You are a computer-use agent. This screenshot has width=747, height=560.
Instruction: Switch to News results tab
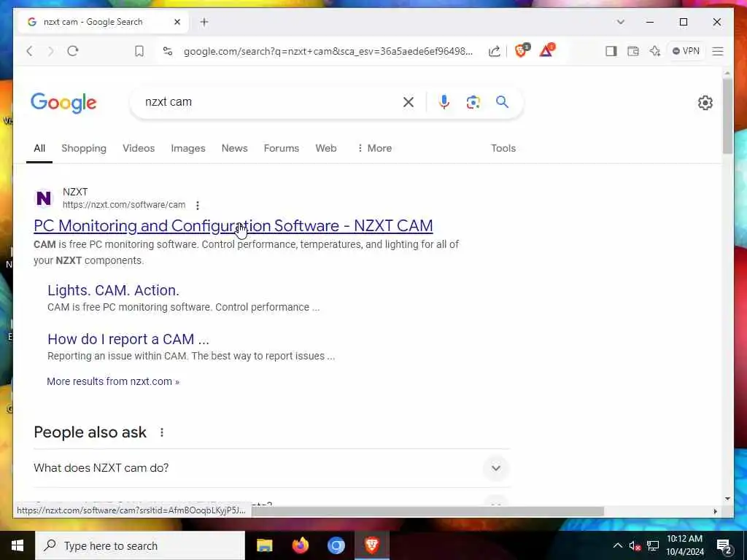(234, 148)
